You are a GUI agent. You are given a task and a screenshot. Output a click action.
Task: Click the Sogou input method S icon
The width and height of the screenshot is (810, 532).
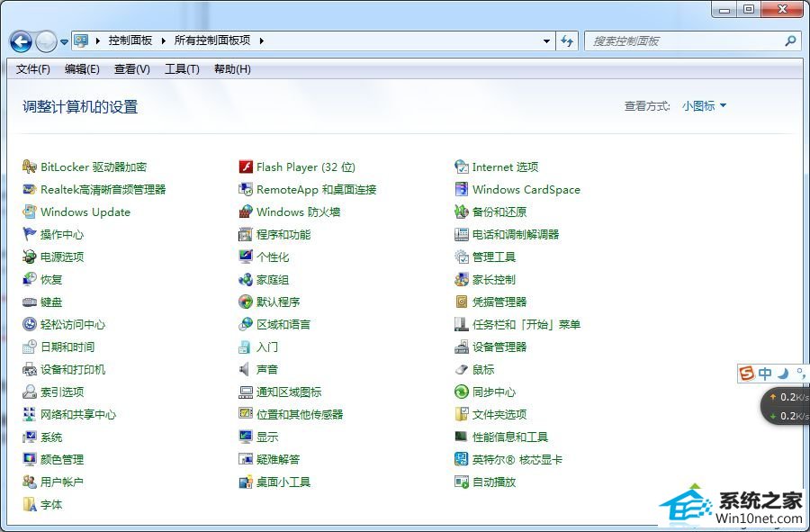[746, 373]
